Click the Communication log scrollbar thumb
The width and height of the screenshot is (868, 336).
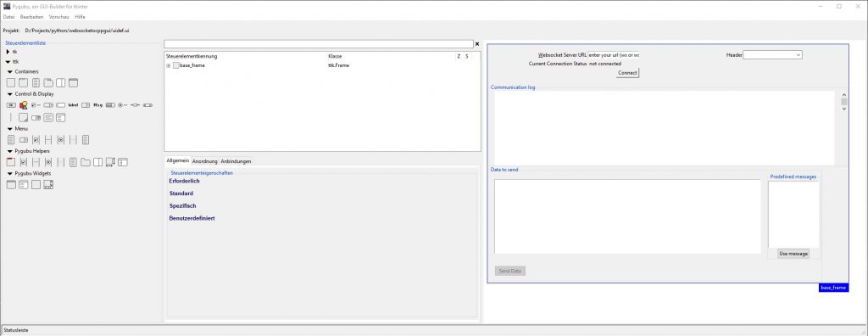pyautogui.click(x=843, y=102)
